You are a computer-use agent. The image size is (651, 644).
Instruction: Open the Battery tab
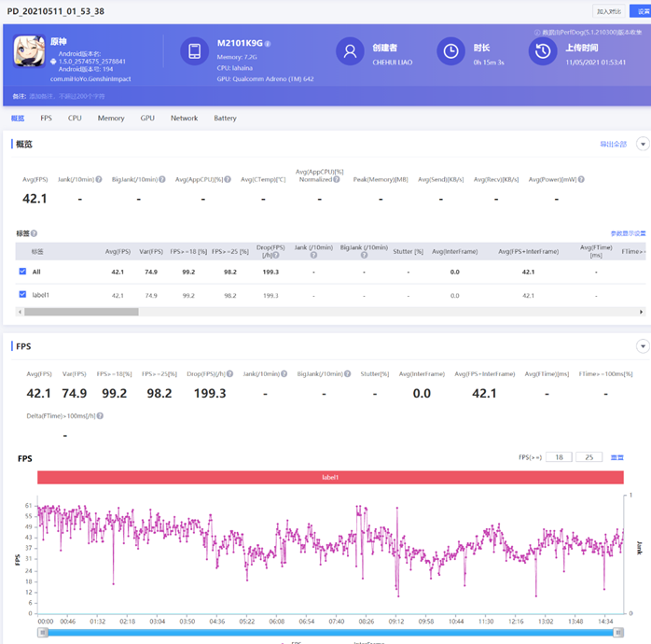point(225,119)
